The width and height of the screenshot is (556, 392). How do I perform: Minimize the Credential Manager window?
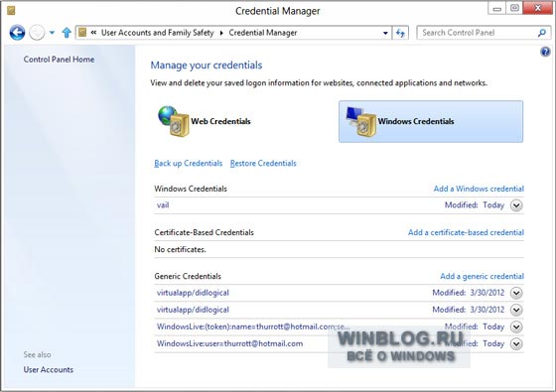click(496, 8)
